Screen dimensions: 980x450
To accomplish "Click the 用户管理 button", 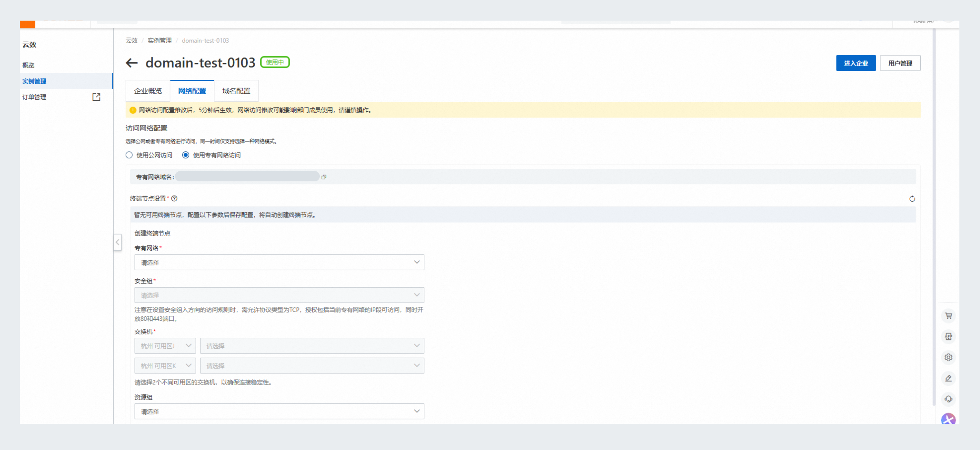I will [x=900, y=63].
